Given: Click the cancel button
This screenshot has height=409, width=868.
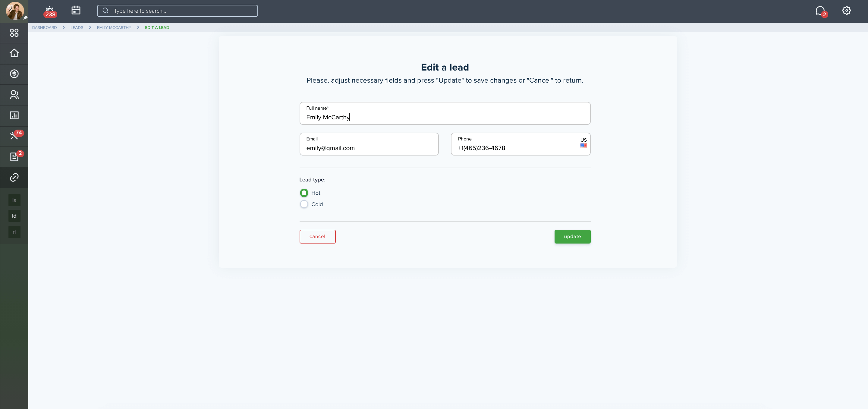Looking at the screenshot, I should (317, 237).
